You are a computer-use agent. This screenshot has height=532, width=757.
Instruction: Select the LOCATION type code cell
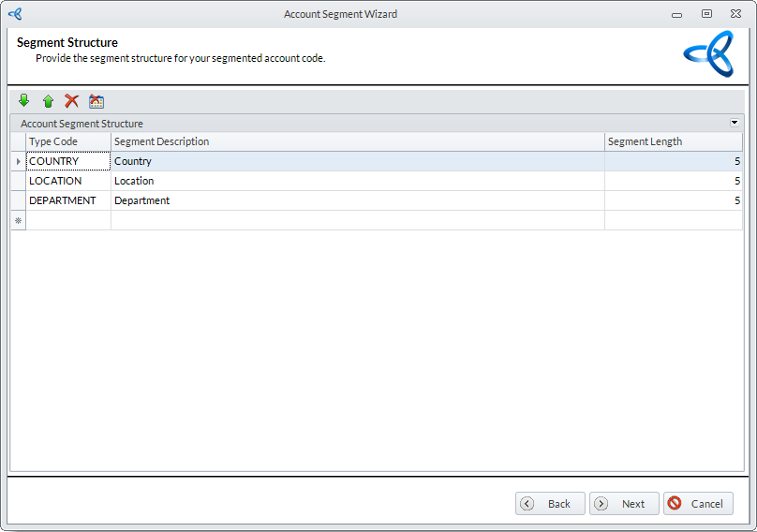[x=67, y=181]
